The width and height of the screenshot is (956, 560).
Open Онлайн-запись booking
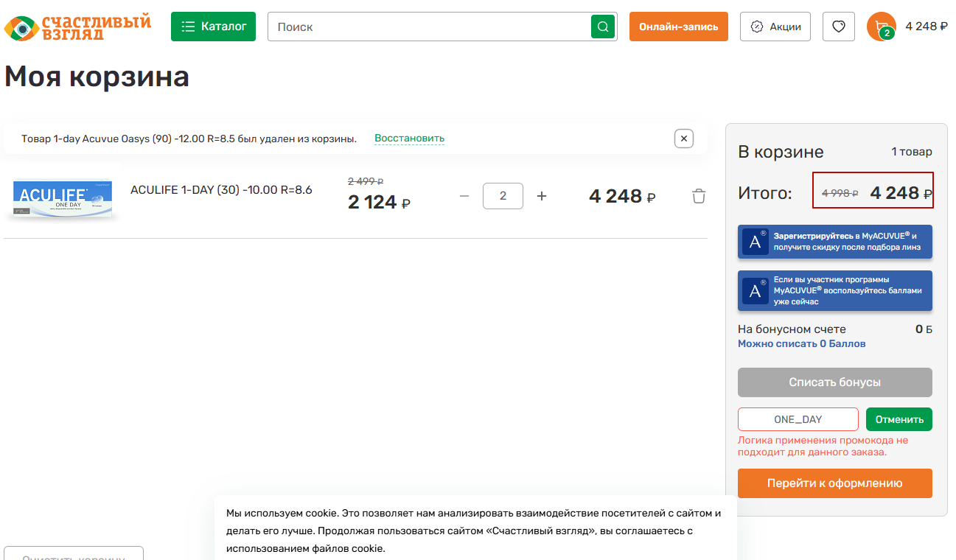pos(679,27)
